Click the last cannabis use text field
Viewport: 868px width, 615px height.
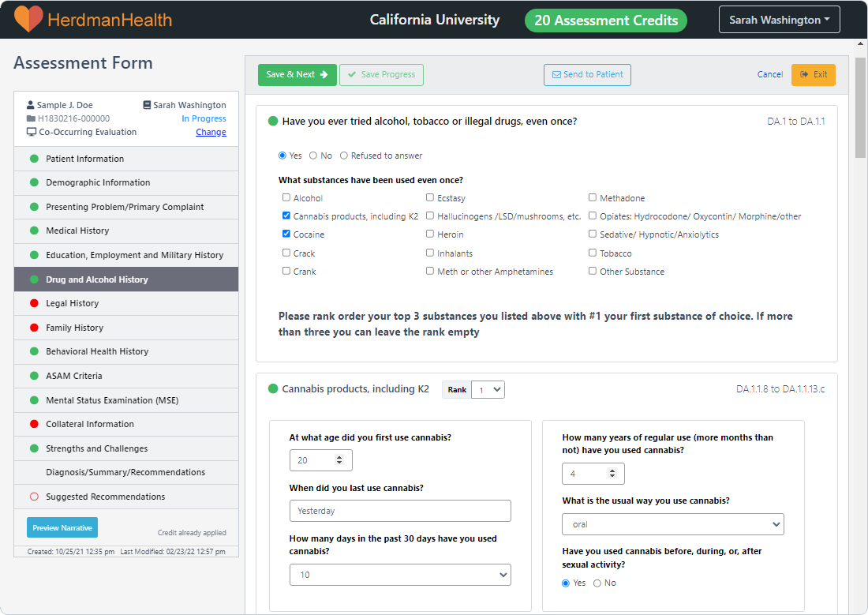pos(400,511)
